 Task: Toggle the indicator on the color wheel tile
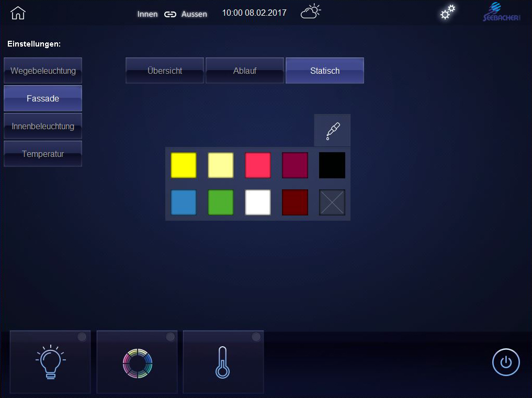click(x=170, y=337)
